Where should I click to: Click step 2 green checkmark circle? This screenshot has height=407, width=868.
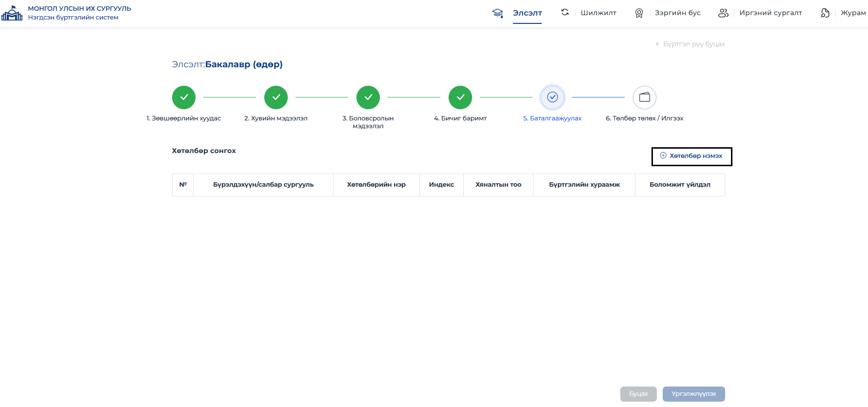click(x=276, y=97)
